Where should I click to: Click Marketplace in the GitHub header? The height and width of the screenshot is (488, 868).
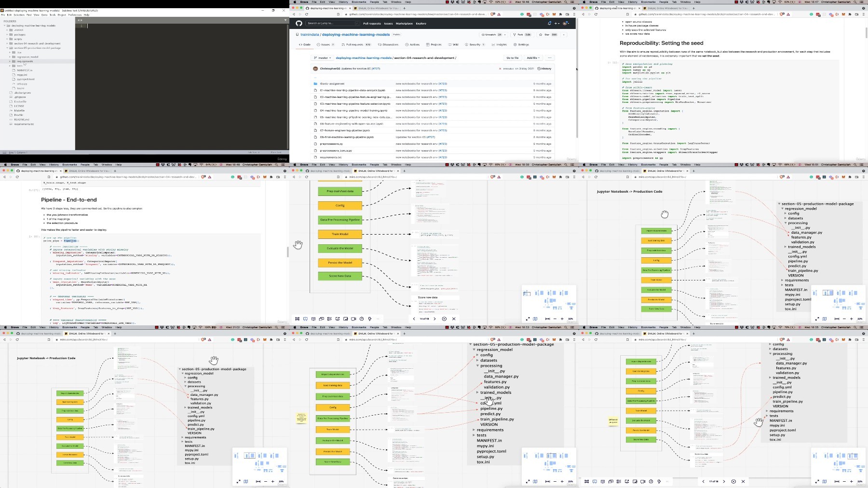(x=404, y=23)
